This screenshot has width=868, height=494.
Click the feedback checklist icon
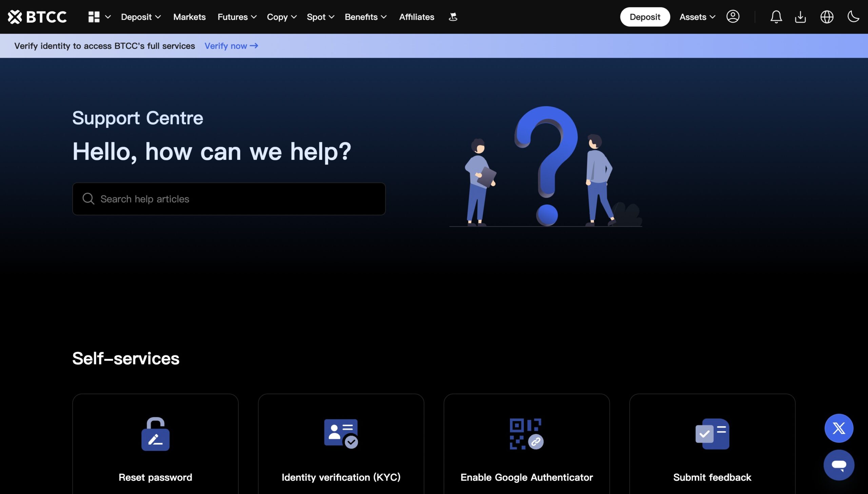tap(712, 434)
